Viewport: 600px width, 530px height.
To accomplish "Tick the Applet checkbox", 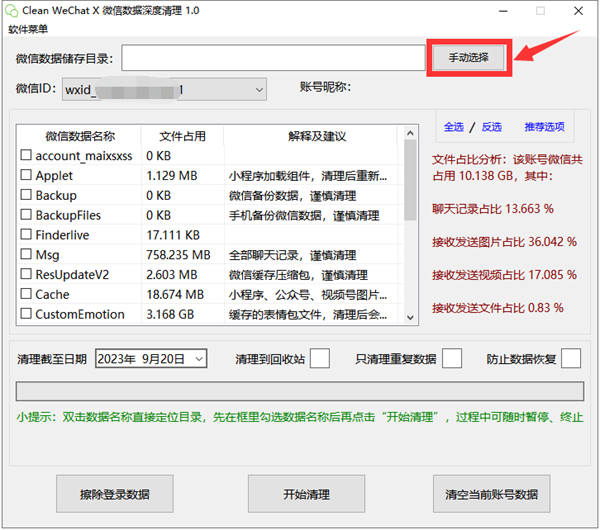I will 26,175.
